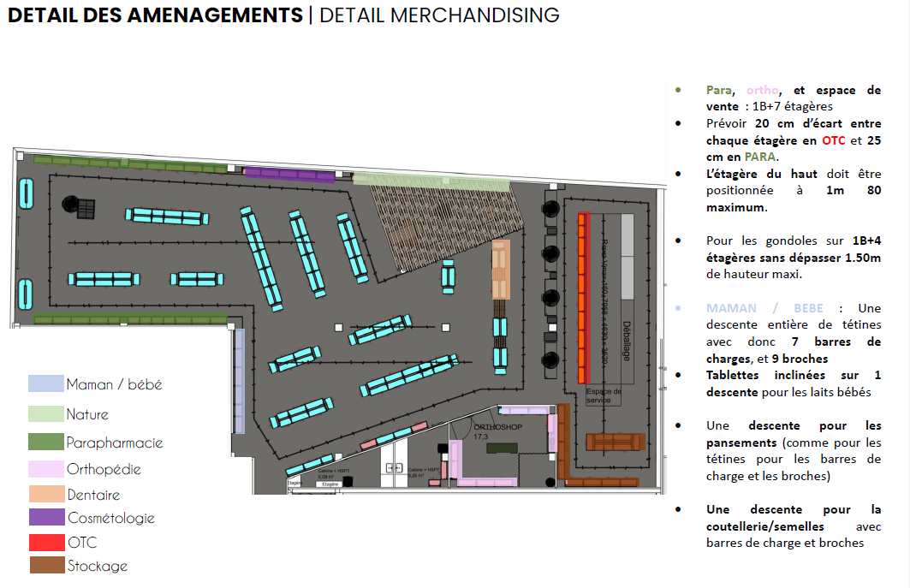Click the DETAIL MERCHANDISING subtitle text

(439, 15)
